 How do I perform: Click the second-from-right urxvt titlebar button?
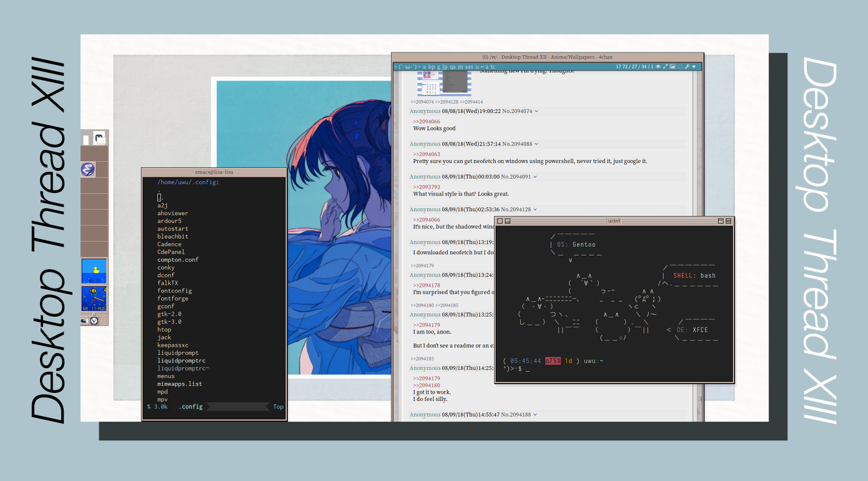point(721,221)
